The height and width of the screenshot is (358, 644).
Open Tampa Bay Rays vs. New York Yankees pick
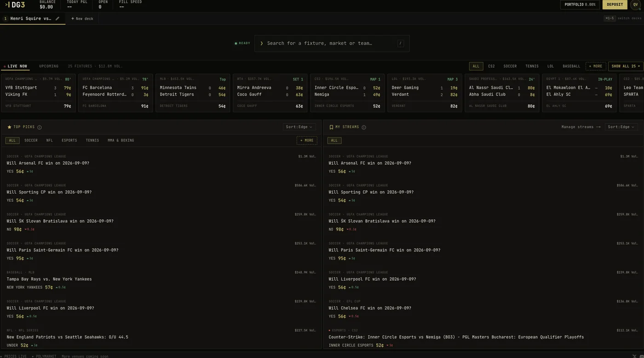pos(161,279)
